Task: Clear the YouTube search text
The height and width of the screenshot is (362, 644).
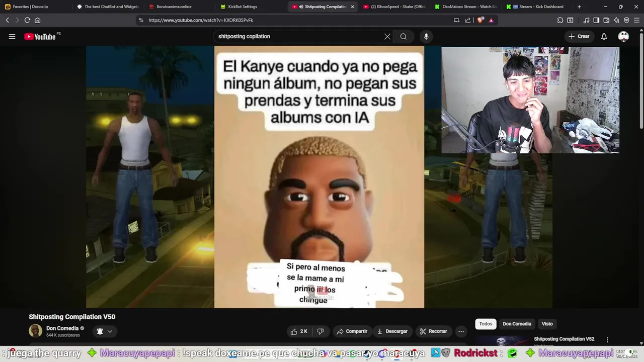Action: (387, 36)
